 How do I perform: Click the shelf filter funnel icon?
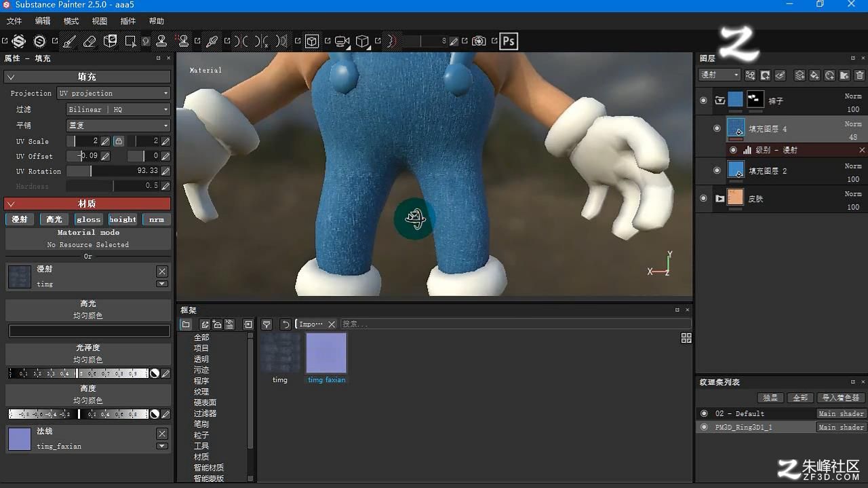click(x=267, y=324)
